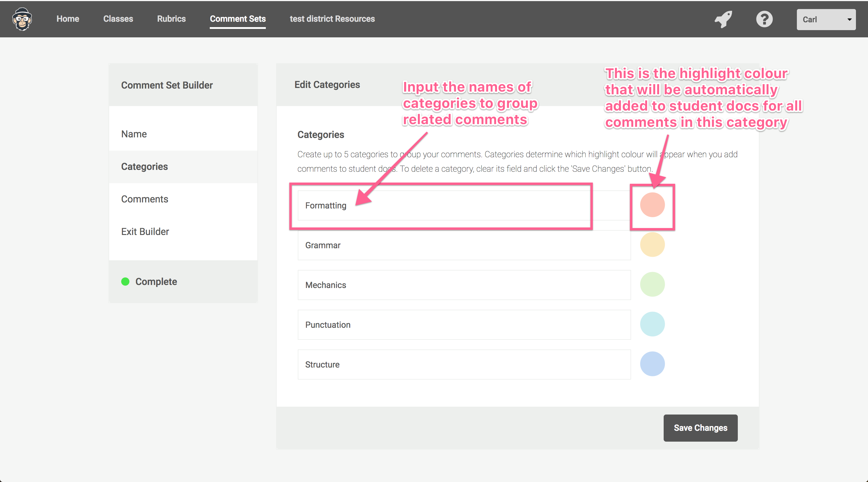Open the Rubrics page

point(171,19)
